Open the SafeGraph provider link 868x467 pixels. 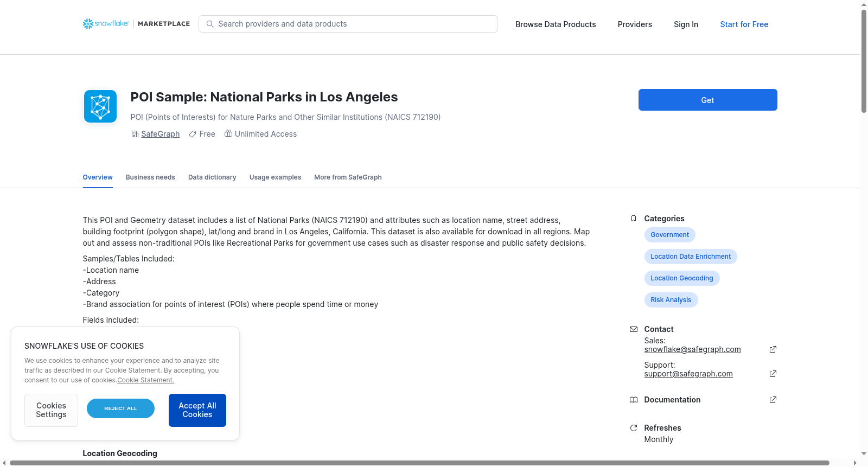point(160,134)
